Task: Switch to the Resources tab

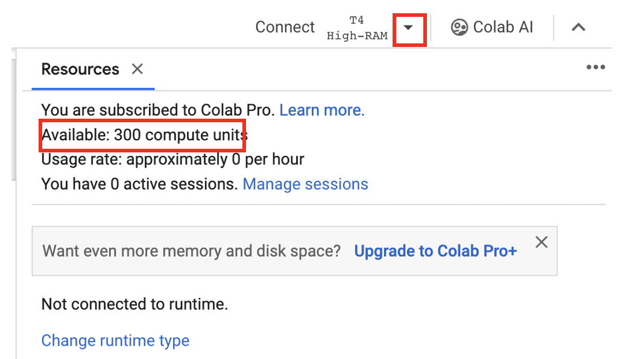Action: pos(80,69)
